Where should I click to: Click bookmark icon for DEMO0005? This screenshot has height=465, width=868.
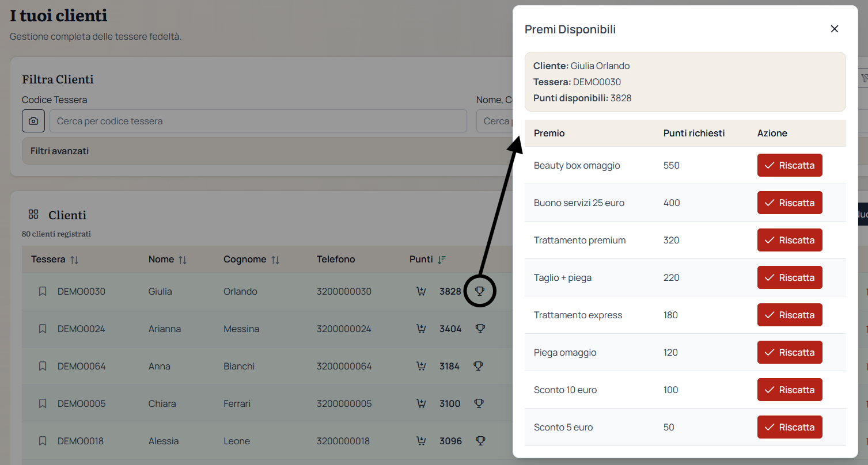[43, 403]
